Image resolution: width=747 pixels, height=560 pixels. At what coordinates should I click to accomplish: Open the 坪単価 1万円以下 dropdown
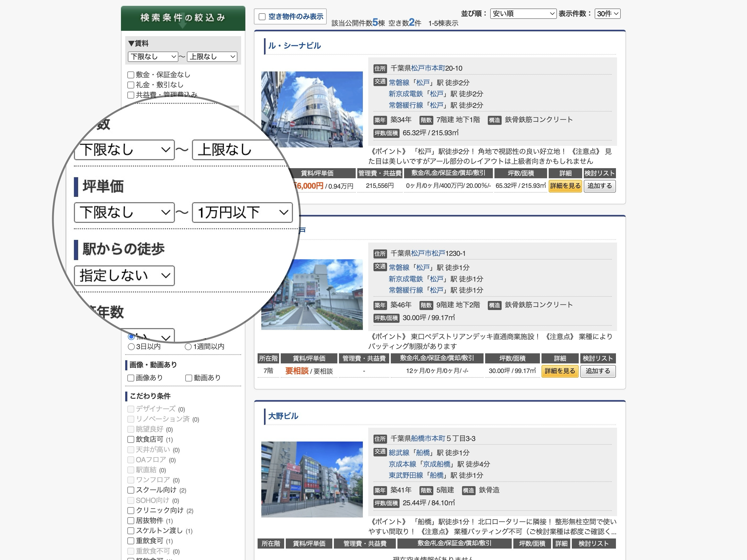[242, 213]
